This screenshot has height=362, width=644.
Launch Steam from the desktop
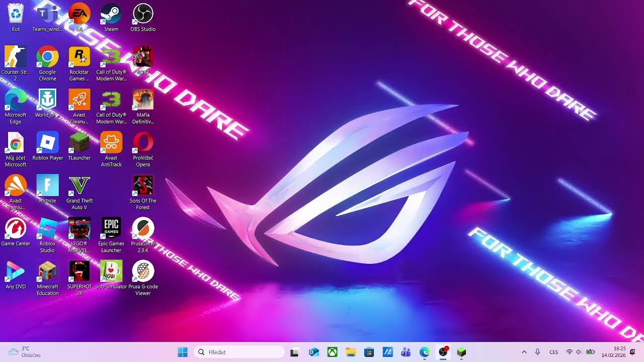click(x=111, y=18)
